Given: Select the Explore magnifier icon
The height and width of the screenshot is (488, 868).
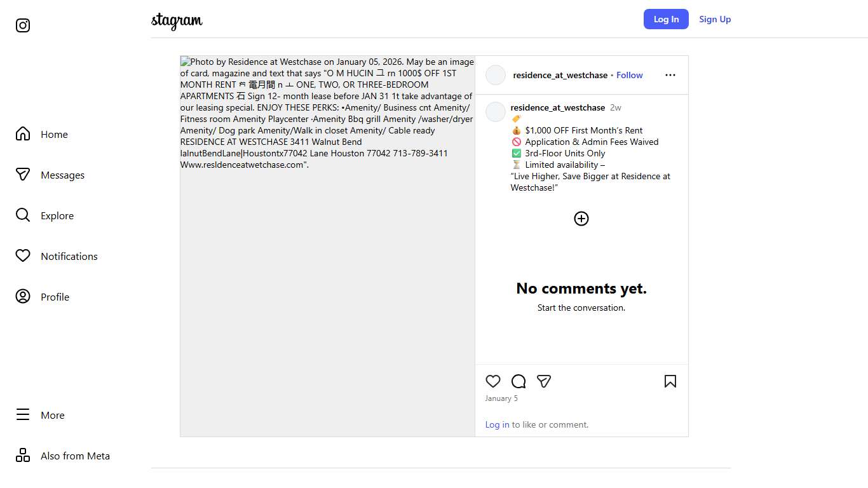Looking at the screenshot, I should [23, 215].
